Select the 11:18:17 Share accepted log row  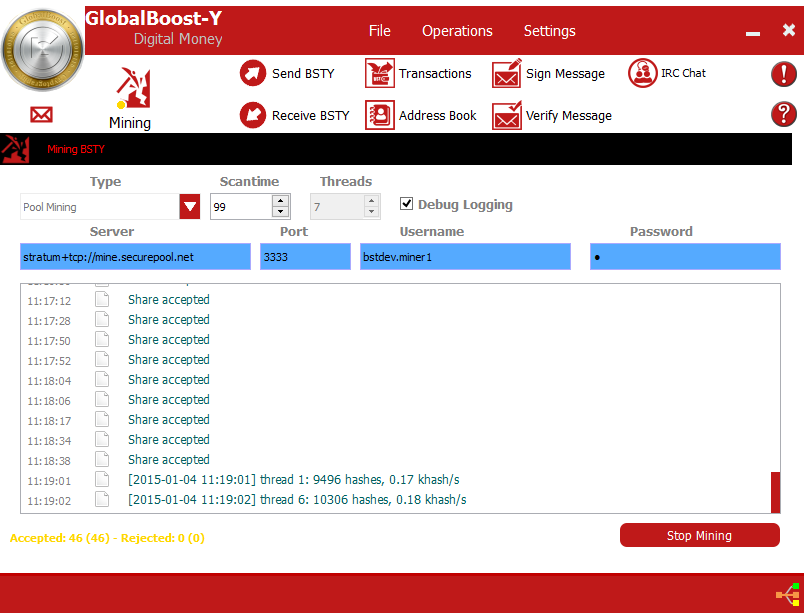click(x=396, y=420)
